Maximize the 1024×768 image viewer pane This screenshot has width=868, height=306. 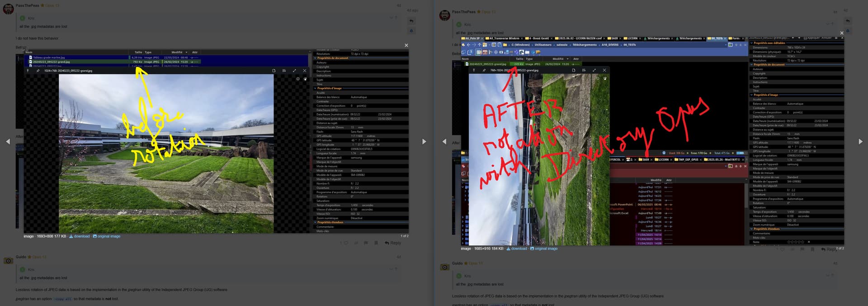[x=294, y=71]
